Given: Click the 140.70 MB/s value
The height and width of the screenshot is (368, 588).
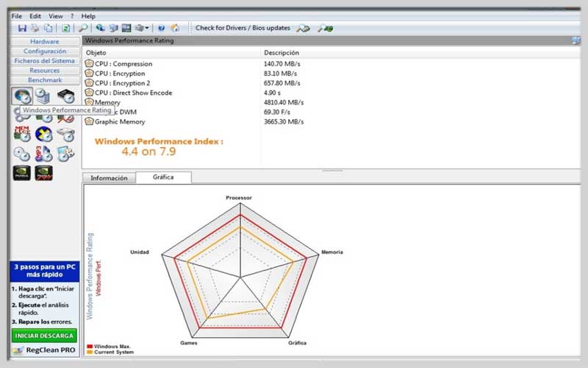Looking at the screenshot, I should 282,64.
